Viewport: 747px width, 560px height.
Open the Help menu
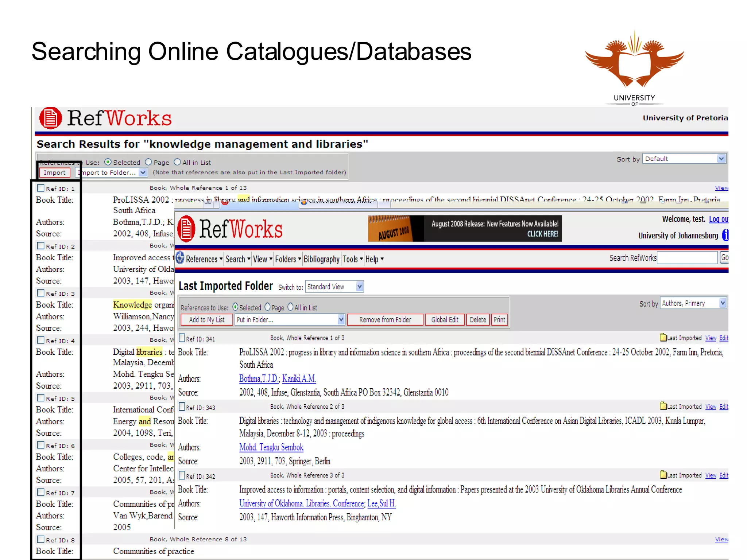pyautogui.click(x=375, y=259)
